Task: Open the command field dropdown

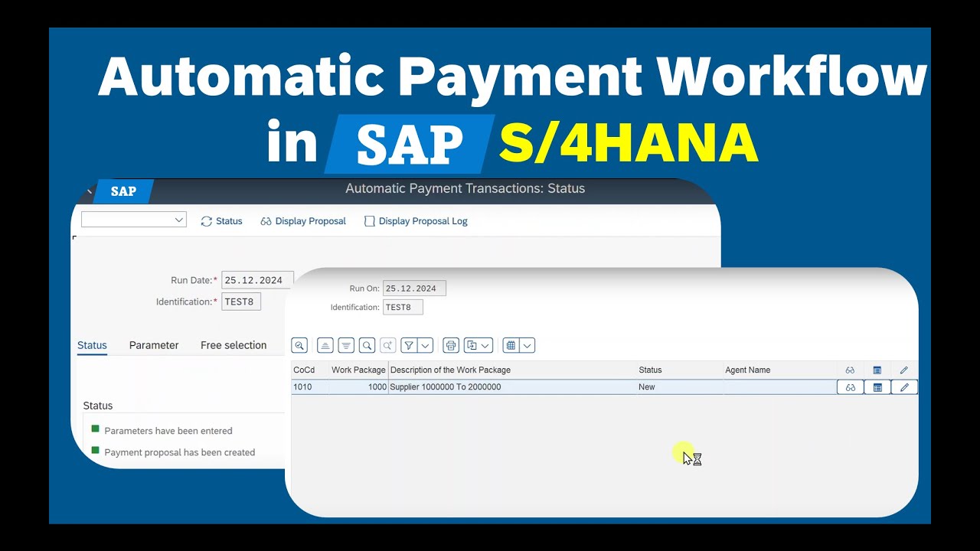Action: point(179,220)
